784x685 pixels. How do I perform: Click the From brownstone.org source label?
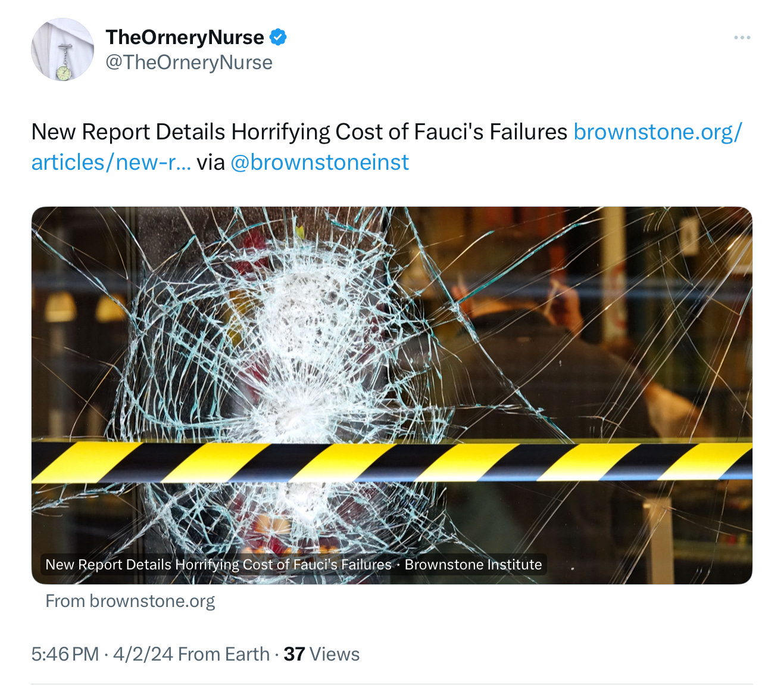click(x=130, y=601)
